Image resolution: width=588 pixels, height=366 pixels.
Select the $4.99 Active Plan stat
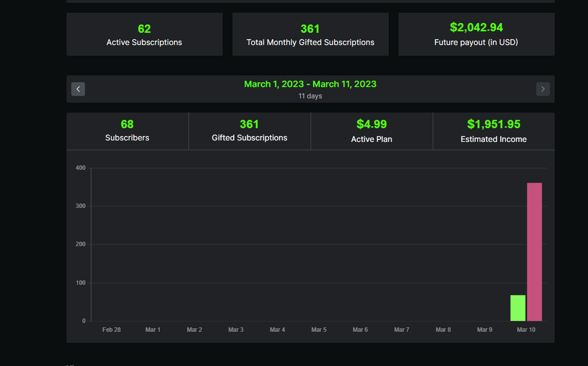click(372, 131)
